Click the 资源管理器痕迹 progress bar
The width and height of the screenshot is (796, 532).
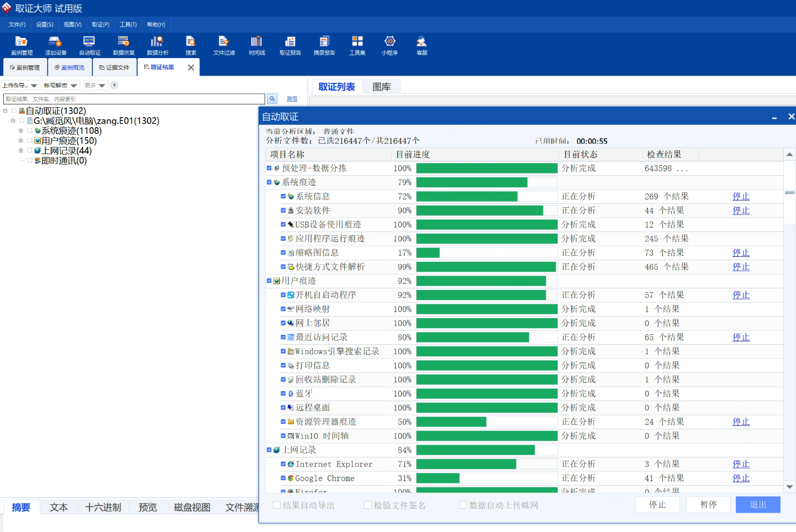487,422
